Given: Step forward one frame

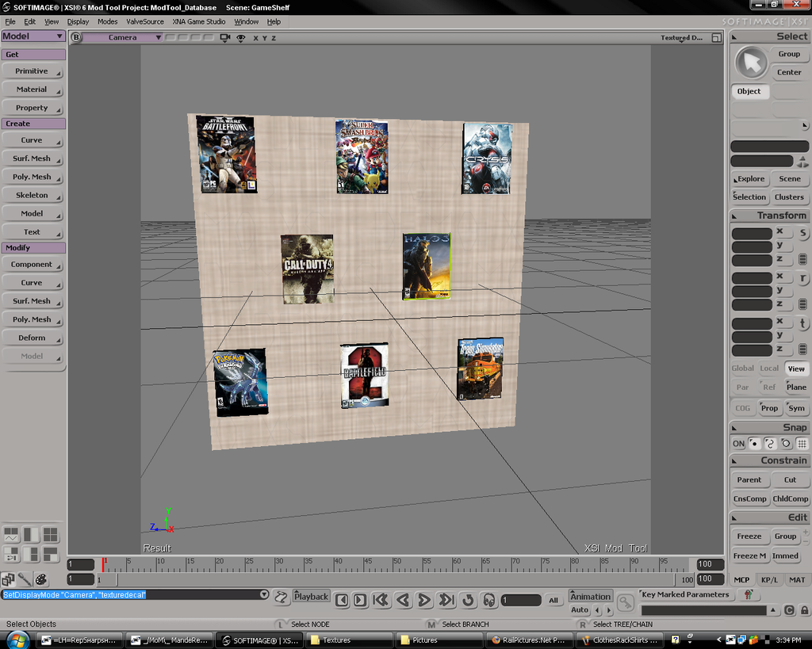Looking at the screenshot, I should coord(360,601).
